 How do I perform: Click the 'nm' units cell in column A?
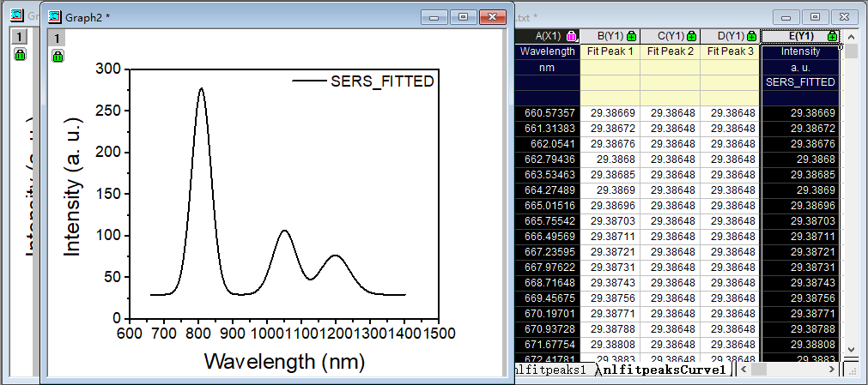548,68
